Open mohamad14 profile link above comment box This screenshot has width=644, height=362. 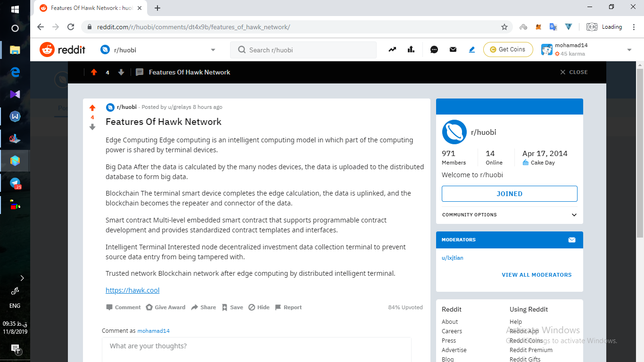coord(154,331)
